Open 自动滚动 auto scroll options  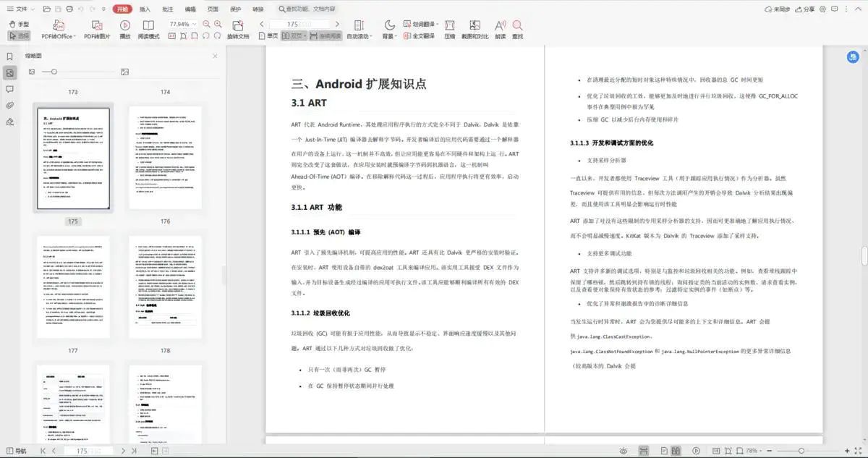[358, 30]
